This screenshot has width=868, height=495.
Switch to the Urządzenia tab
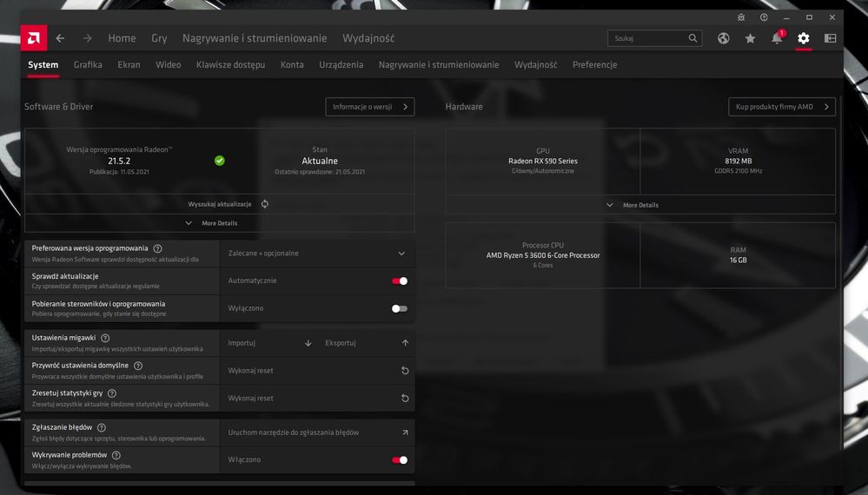(341, 65)
